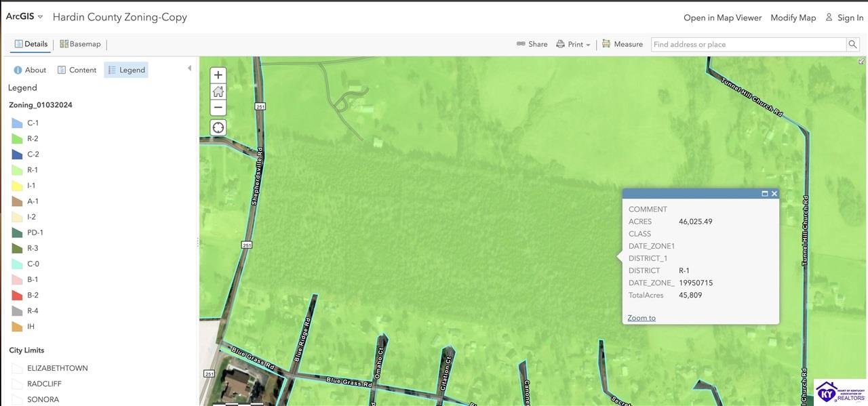Click the search magnifier icon
868x406 pixels.
[x=852, y=44]
